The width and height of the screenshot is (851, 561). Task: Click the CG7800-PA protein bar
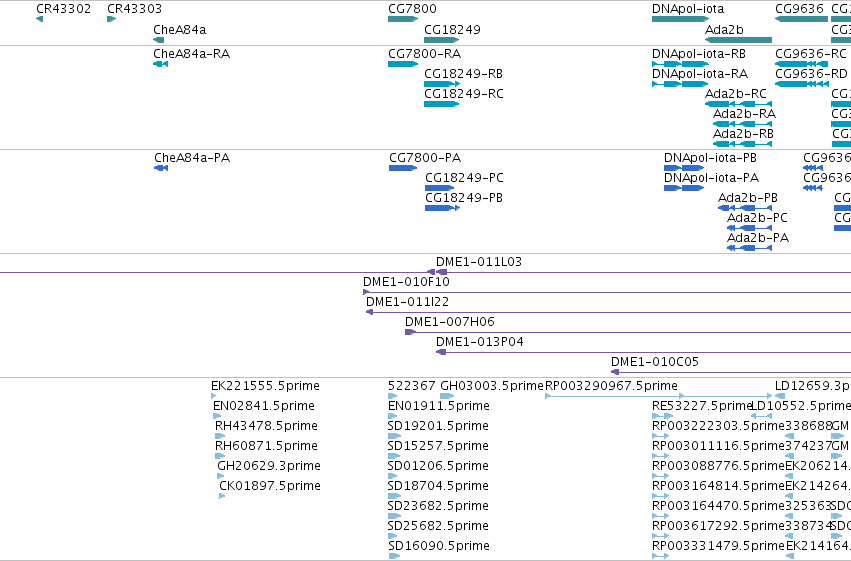(403, 168)
